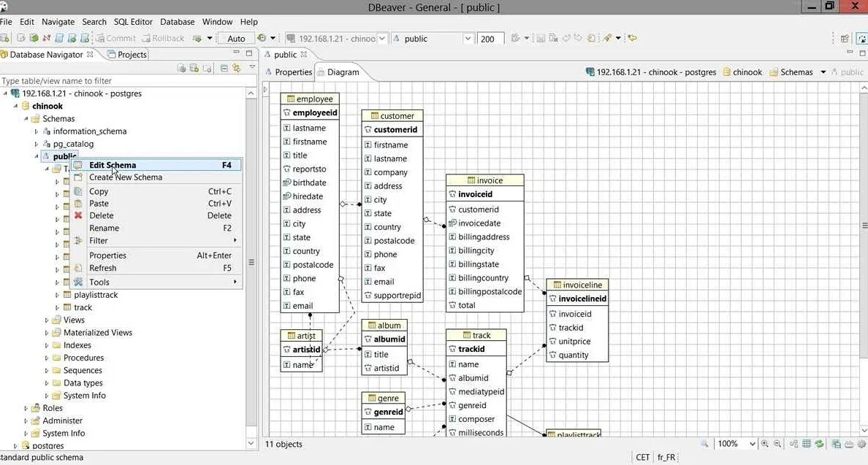Click the billingcountry column in invoice entity

tap(483, 278)
